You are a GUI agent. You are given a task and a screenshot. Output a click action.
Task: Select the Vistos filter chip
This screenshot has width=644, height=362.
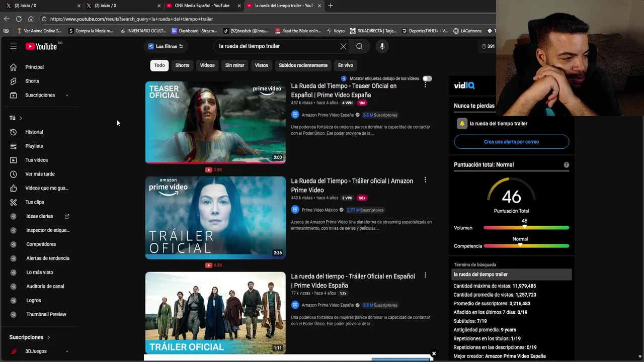[x=262, y=65]
